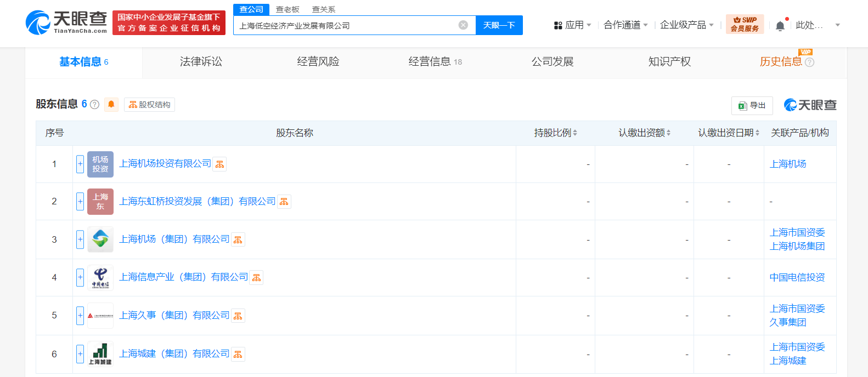Click the 上海久事 logo thumbnail
868x377 pixels.
click(100, 316)
